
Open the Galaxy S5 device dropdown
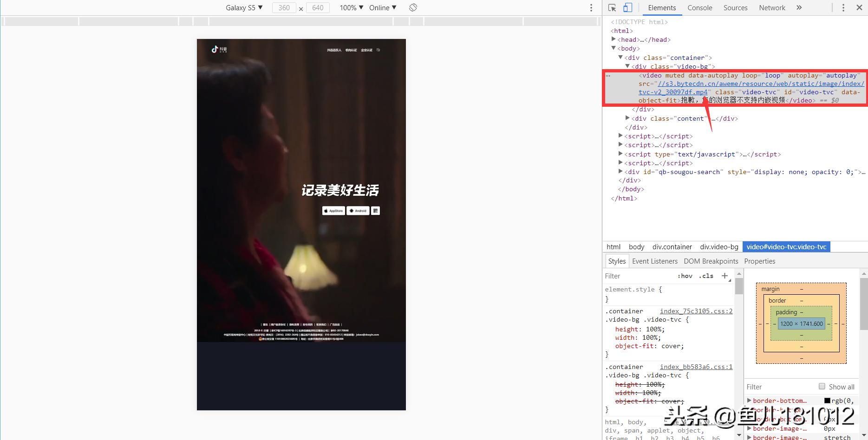click(x=244, y=8)
